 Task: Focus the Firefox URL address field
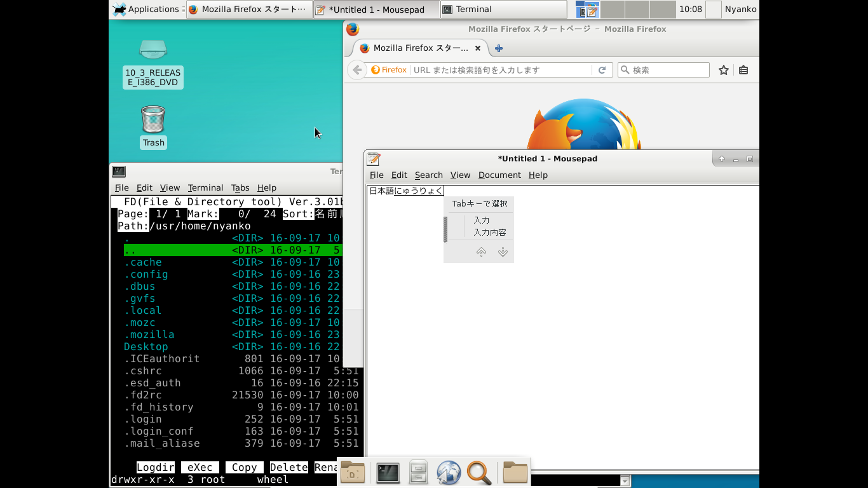[501, 70]
